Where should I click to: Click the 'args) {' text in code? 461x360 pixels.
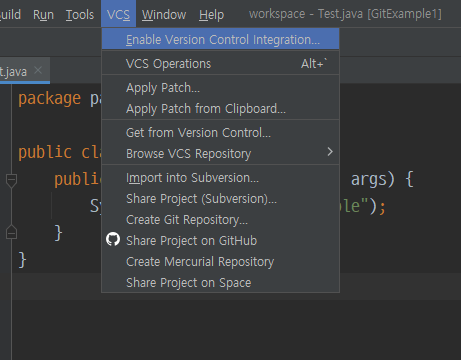pos(382,179)
